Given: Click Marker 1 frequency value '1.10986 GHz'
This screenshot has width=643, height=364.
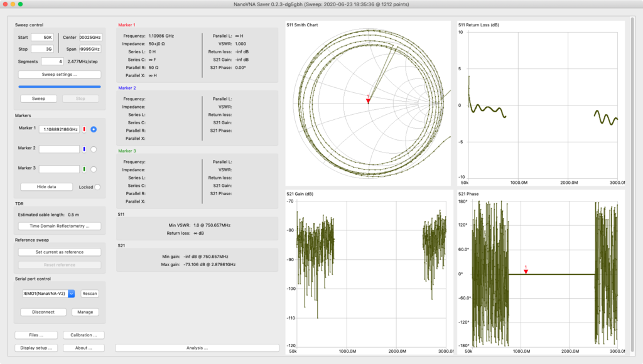Looking at the screenshot, I should tap(161, 36).
